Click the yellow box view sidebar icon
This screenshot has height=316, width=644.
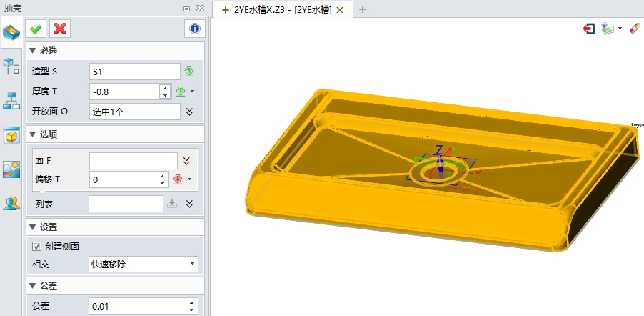coord(11,135)
